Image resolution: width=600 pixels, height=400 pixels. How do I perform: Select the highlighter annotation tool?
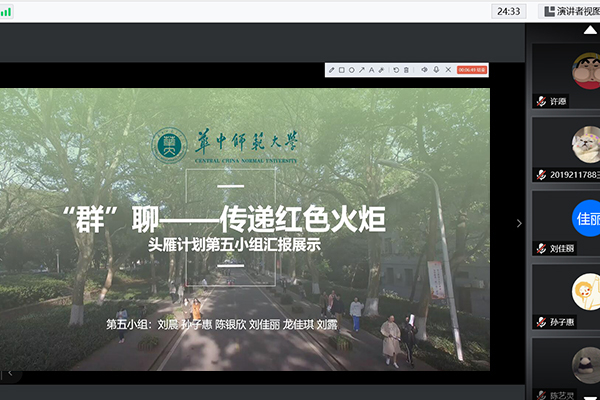pos(381,70)
